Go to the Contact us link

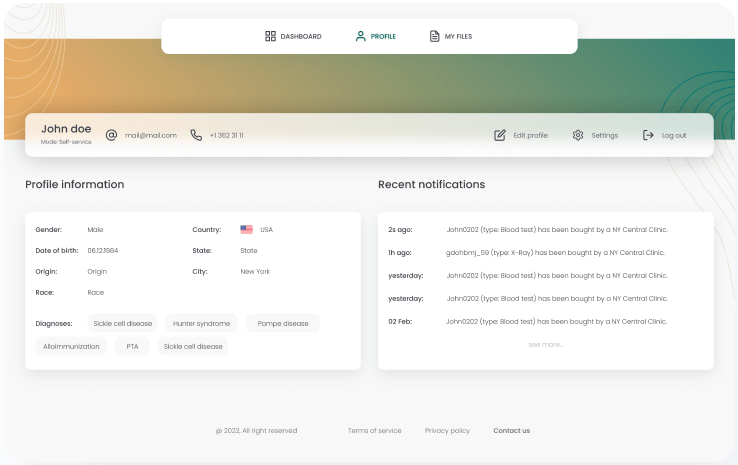coord(511,431)
